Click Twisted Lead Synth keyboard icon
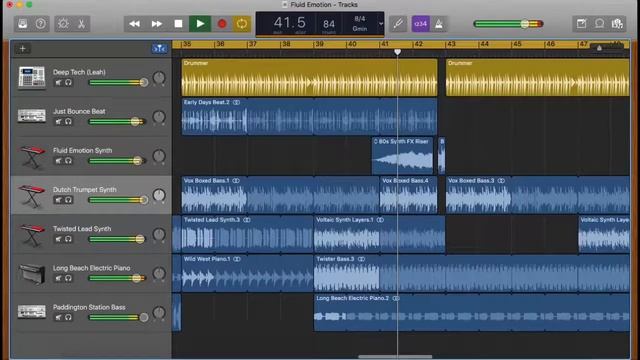640x360 pixels. click(x=31, y=235)
